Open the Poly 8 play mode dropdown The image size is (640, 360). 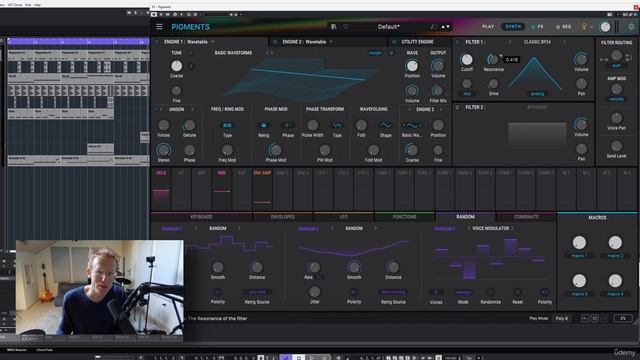point(562,318)
